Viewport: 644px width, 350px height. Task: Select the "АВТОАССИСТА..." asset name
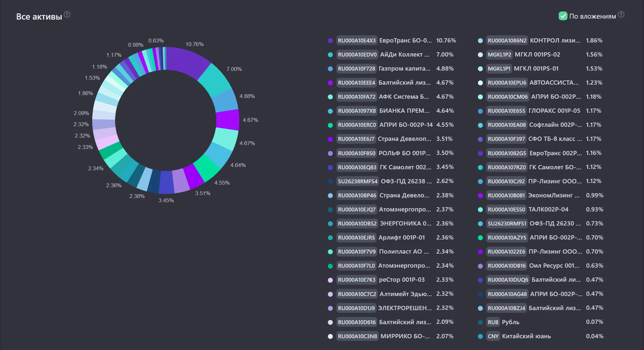click(554, 83)
